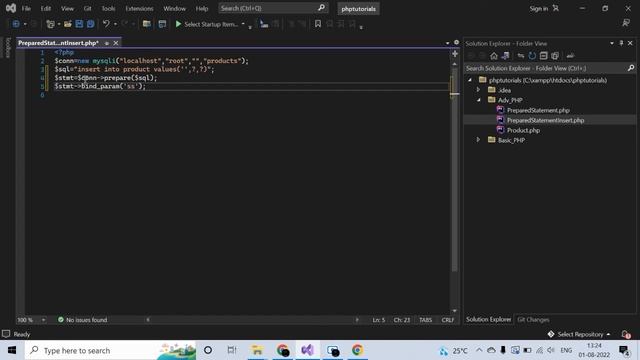Open notifications bell in status bar
640x360 pixels.
[x=626, y=334]
